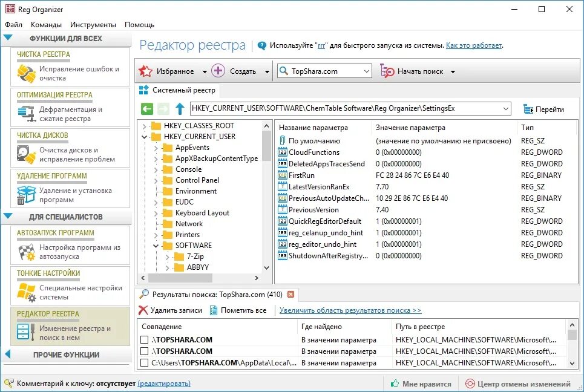Click the key comment icon in status bar

pyautogui.click(x=9, y=384)
